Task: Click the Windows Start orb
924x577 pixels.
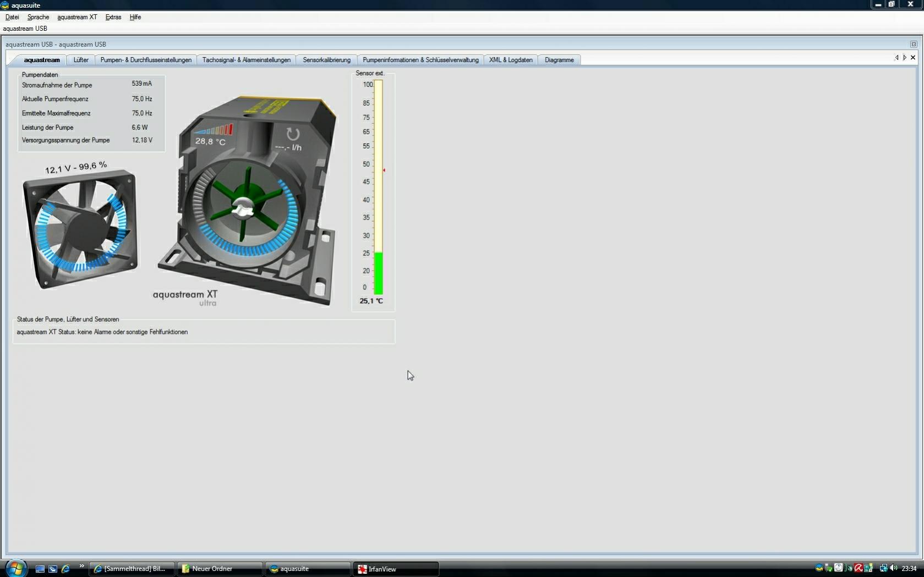Action: pos(15,568)
